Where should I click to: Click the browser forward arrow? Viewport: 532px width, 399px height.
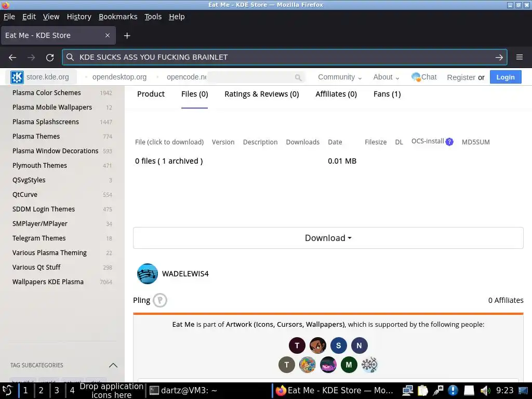pyautogui.click(x=31, y=57)
